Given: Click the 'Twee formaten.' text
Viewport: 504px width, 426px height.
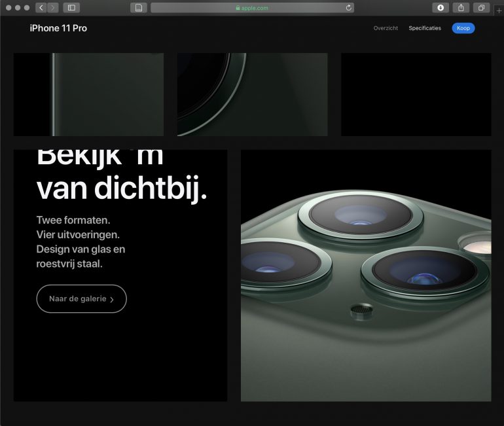Looking at the screenshot, I should click(x=73, y=220).
